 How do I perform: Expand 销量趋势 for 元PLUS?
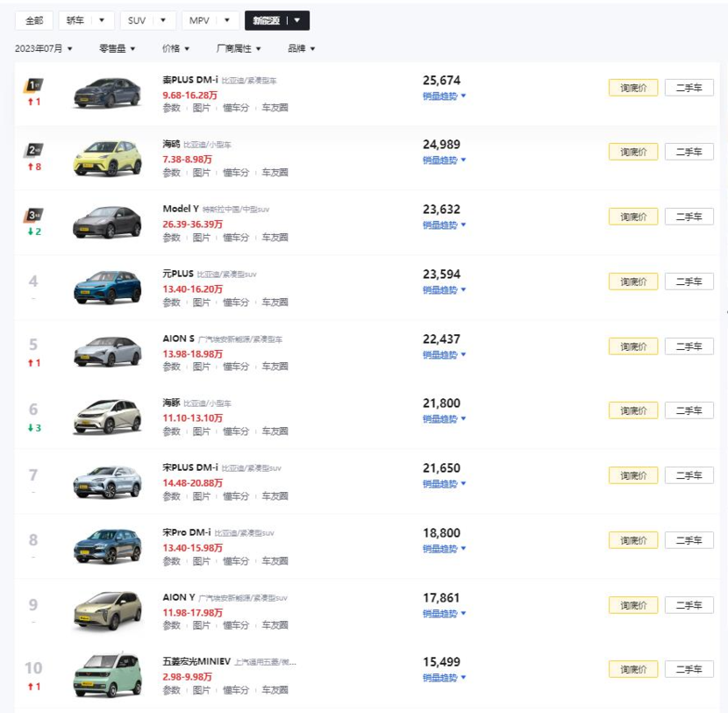[444, 290]
